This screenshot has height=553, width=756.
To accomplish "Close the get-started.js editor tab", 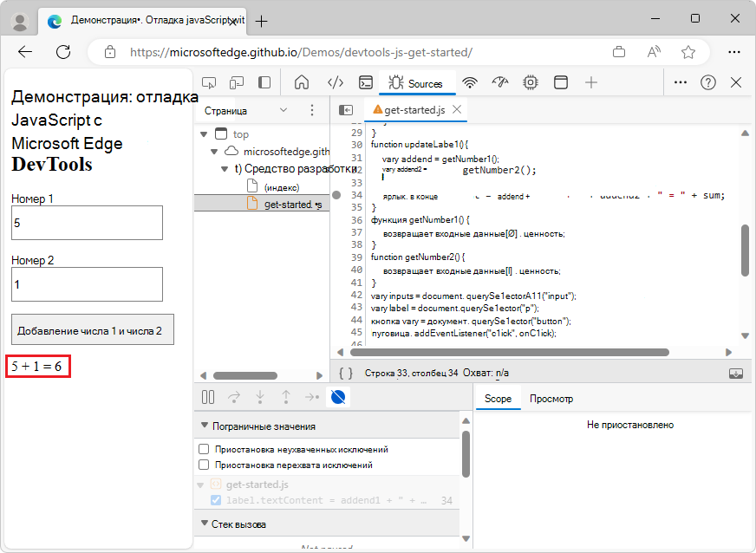I will click(x=457, y=109).
